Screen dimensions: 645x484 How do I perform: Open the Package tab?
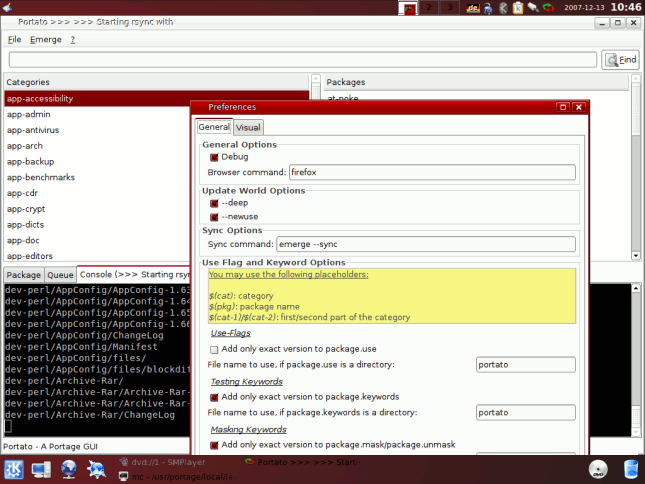(x=23, y=275)
